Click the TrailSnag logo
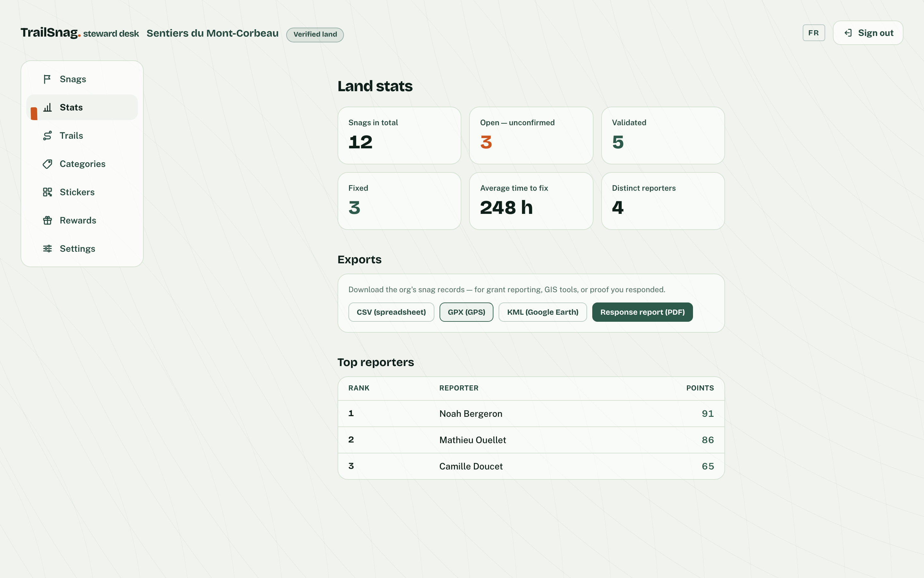The height and width of the screenshot is (578, 924). [50, 33]
